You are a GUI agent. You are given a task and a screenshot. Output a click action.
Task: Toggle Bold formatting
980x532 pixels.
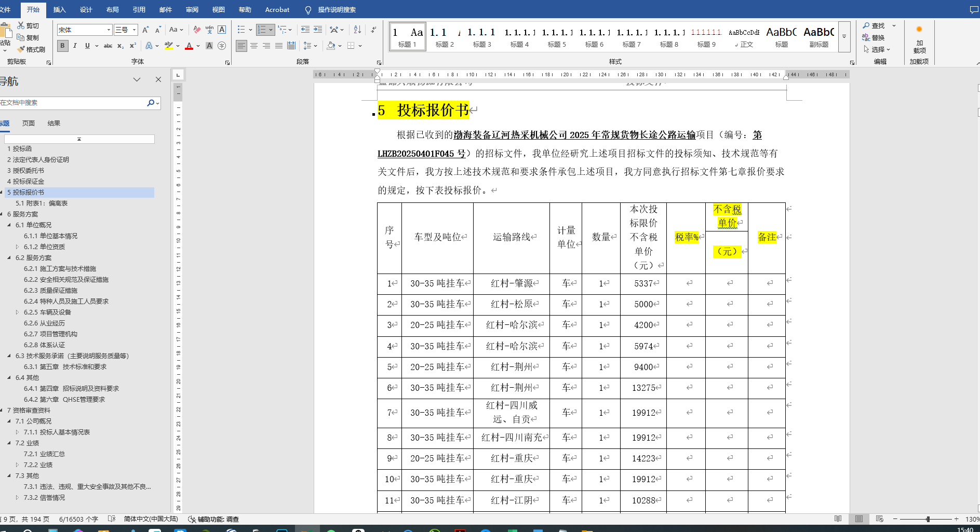tap(62, 46)
